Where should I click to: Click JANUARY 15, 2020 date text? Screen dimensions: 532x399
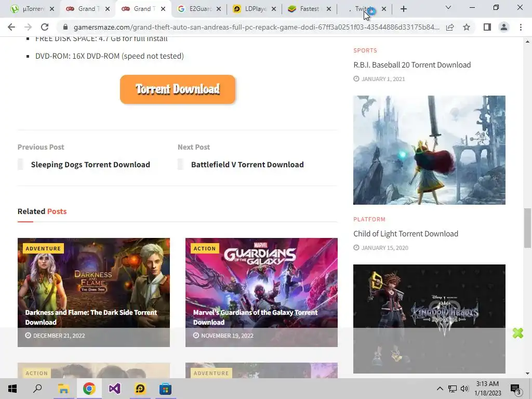[x=385, y=248]
